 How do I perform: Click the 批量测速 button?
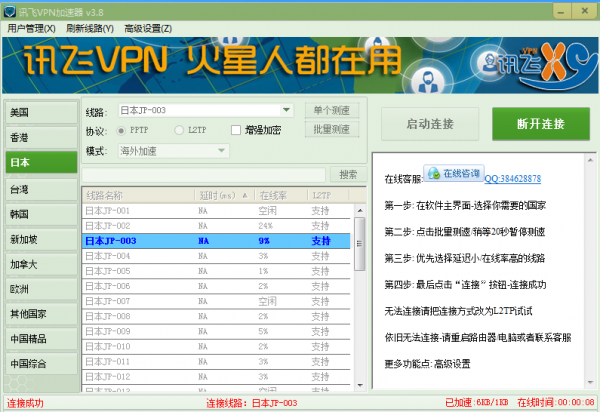pyautogui.click(x=332, y=129)
